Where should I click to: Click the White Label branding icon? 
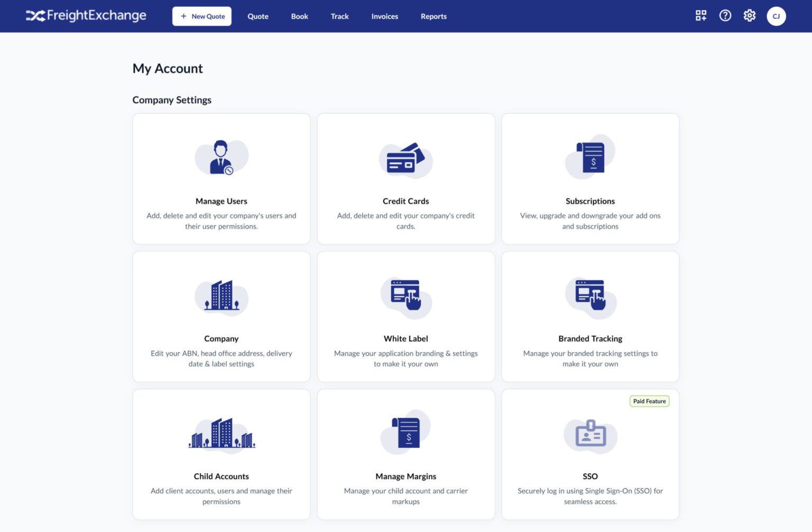pos(405,296)
